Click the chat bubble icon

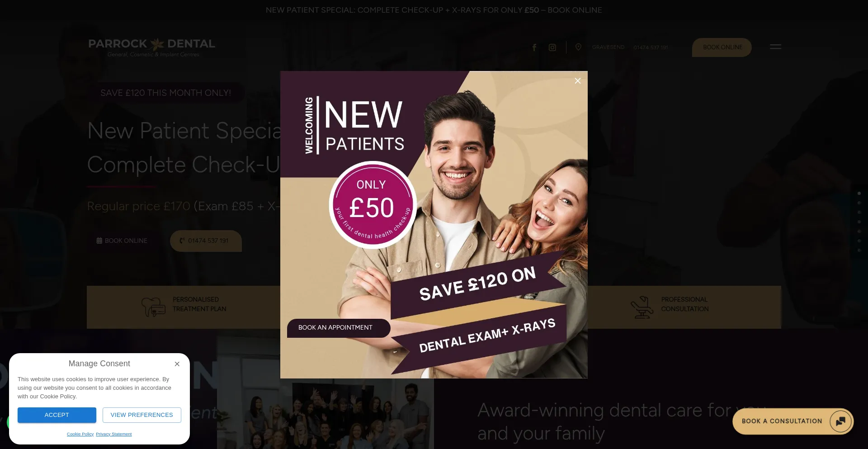[x=840, y=421]
